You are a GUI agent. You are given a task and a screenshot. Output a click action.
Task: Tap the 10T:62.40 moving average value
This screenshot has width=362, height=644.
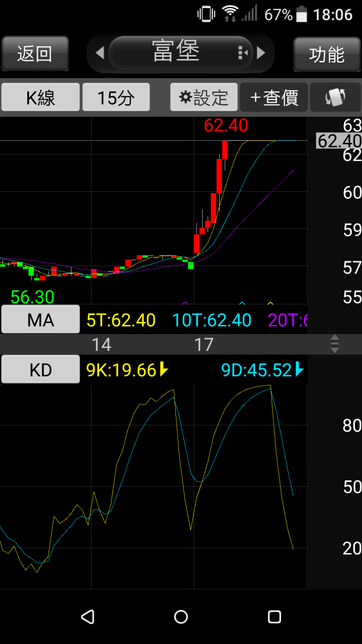coord(212,320)
